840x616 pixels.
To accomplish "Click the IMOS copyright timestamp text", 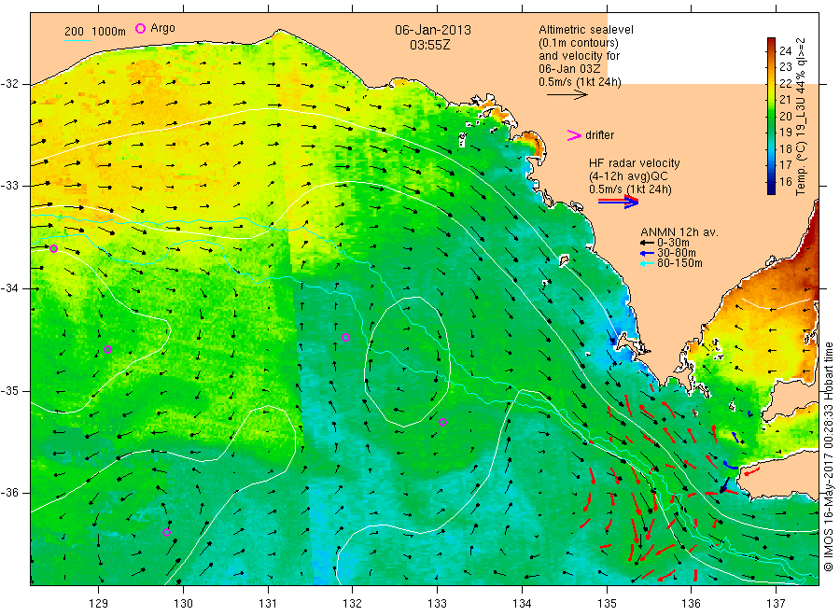I will tap(829, 456).
